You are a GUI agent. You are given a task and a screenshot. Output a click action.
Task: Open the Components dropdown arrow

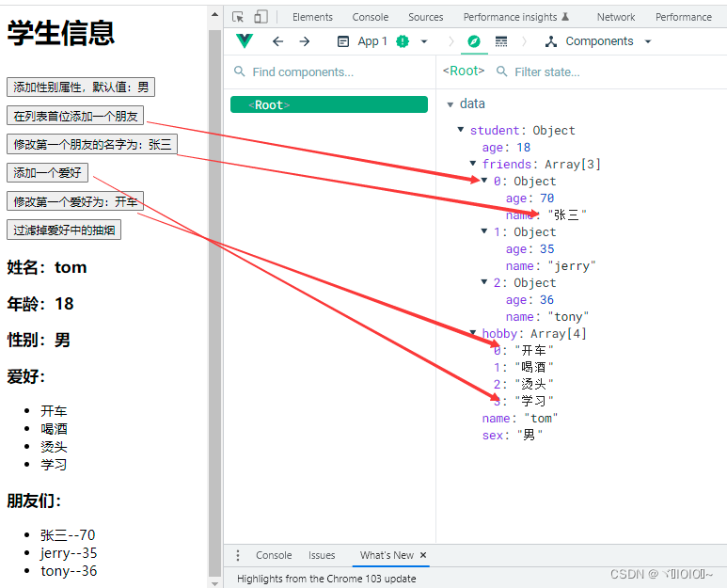[648, 41]
